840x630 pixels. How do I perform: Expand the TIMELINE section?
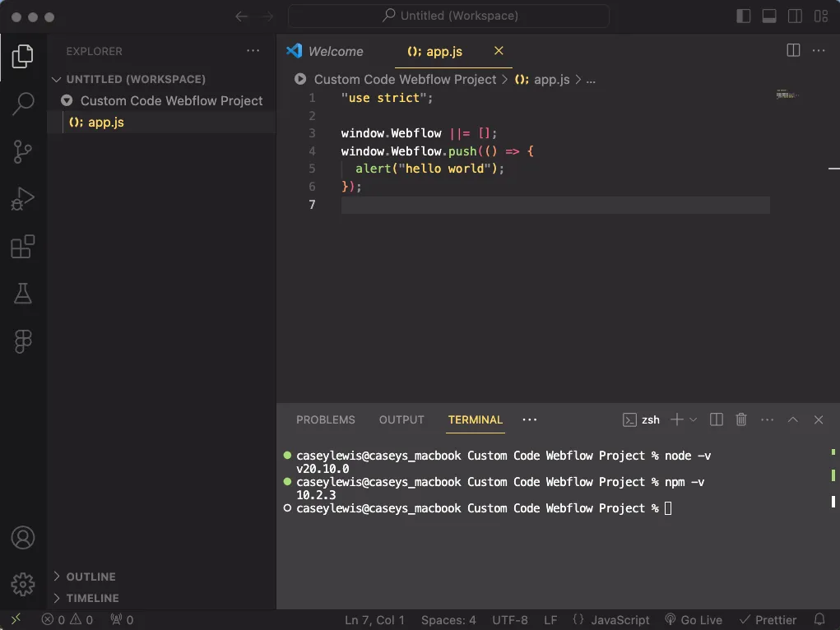92,598
